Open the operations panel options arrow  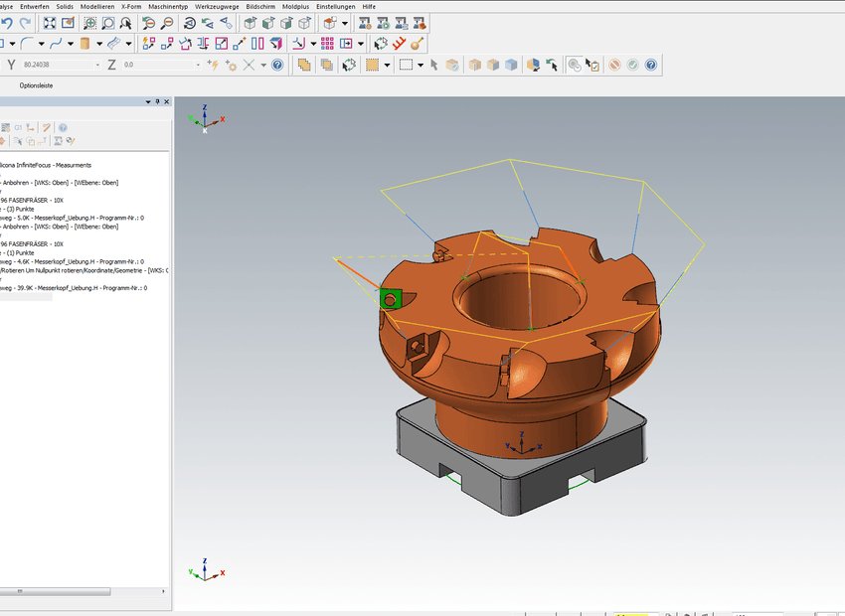[148, 101]
